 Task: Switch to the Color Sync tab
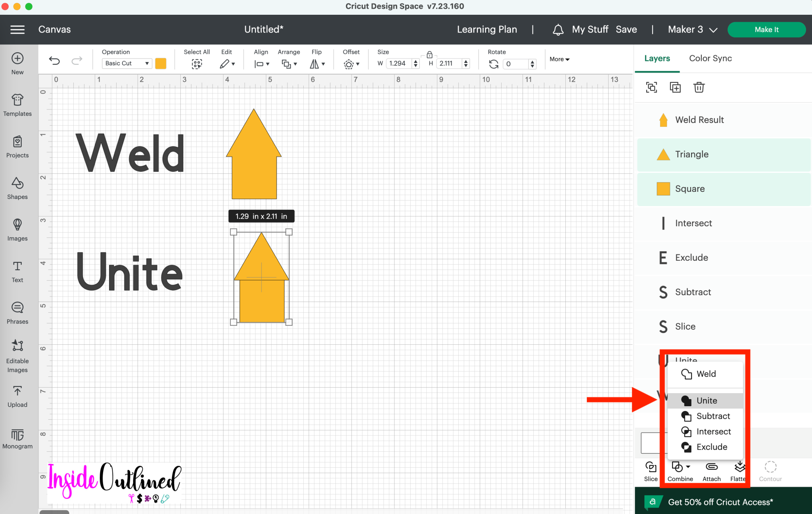(710, 58)
